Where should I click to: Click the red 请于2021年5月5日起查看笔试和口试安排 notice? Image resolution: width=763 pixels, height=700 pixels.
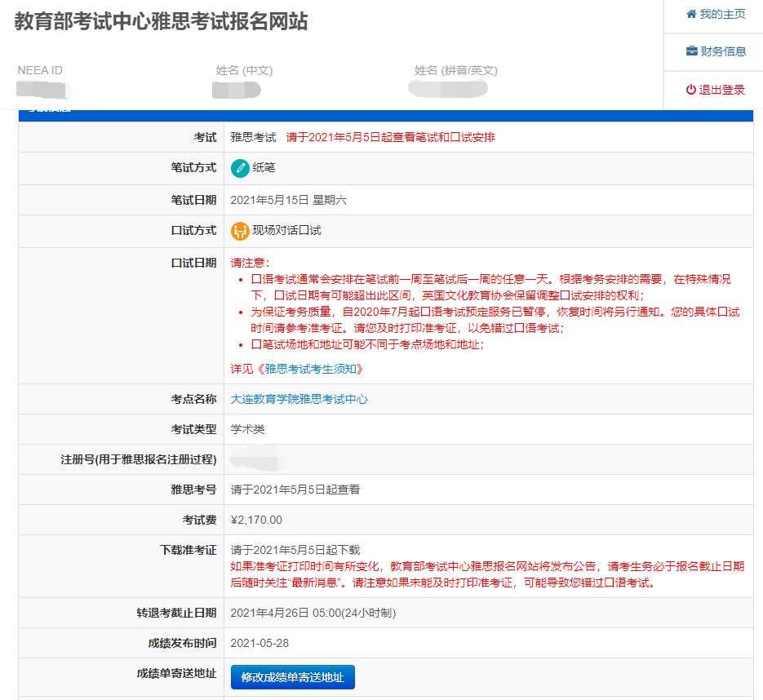tap(390, 137)
